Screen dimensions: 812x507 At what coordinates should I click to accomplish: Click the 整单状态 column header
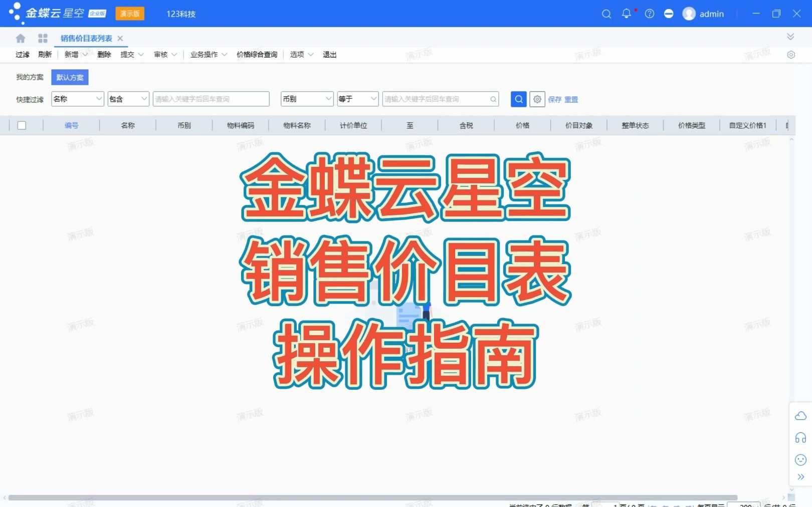pyautogui.click(x=636, y=125)
